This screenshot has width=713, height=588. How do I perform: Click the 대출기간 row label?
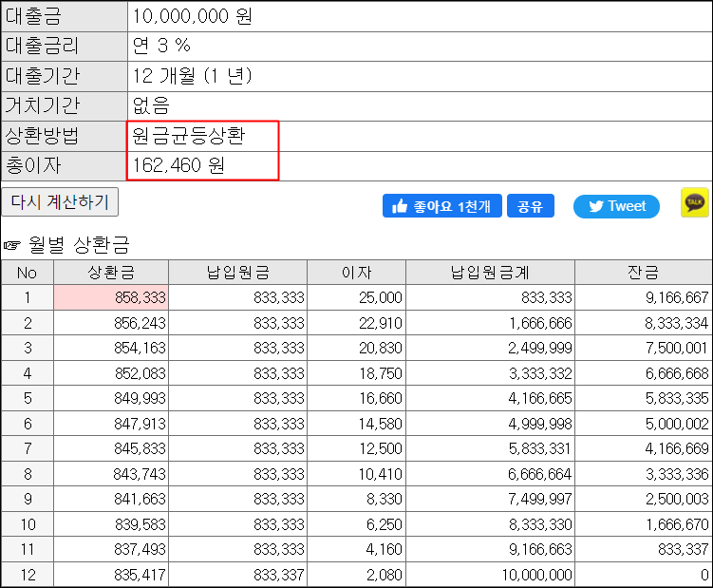coord(65,76)
